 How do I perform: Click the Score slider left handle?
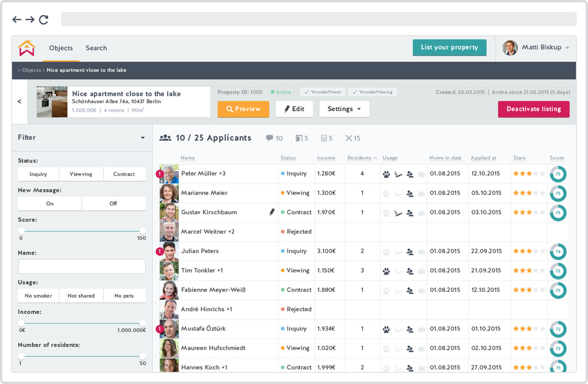tap(21, 231)
